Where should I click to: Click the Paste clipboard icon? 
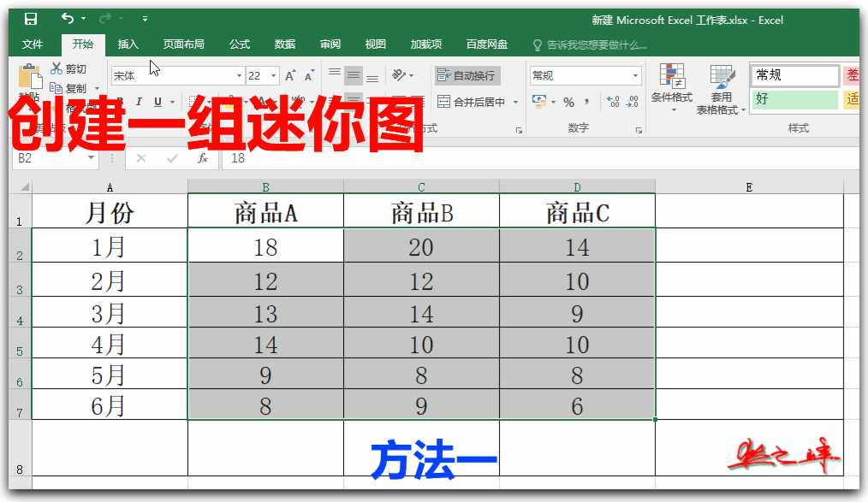(30, 76)
